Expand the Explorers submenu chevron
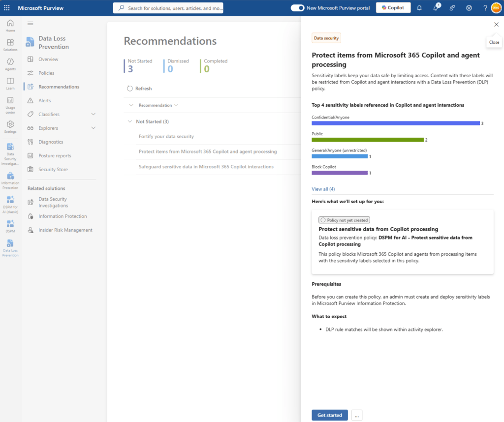Image resolution: width=504 pixels, height=422 pixels. (93, 128)
